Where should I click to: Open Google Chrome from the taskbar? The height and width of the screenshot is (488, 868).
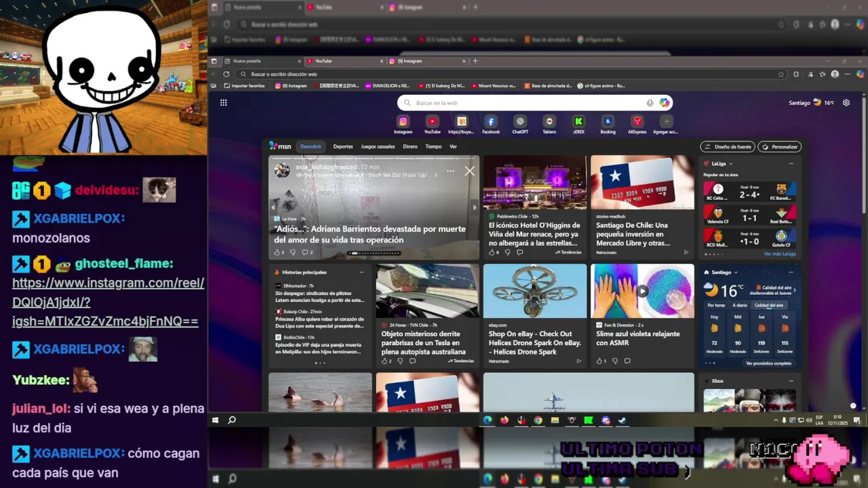(538, 420)
